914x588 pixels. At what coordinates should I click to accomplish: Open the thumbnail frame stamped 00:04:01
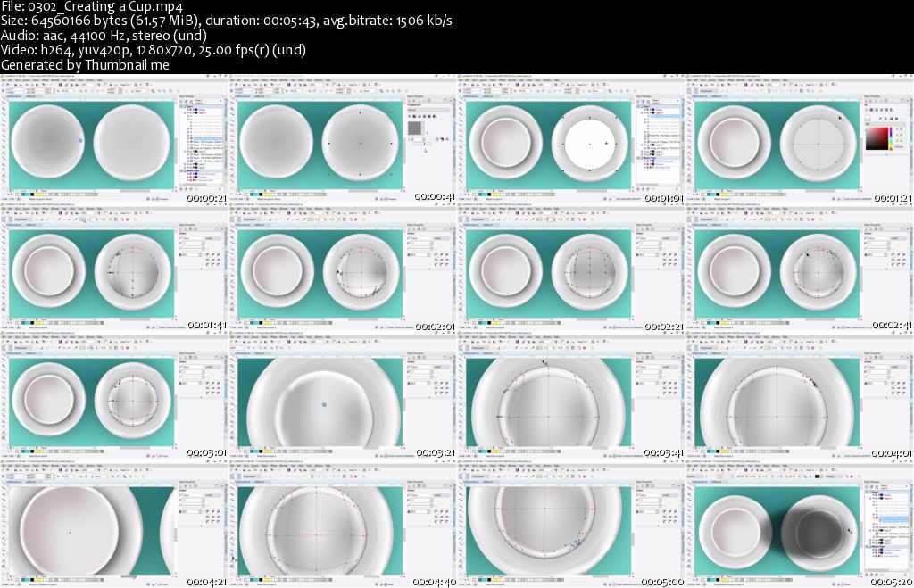pyautogui.click(x=800, y=395)
